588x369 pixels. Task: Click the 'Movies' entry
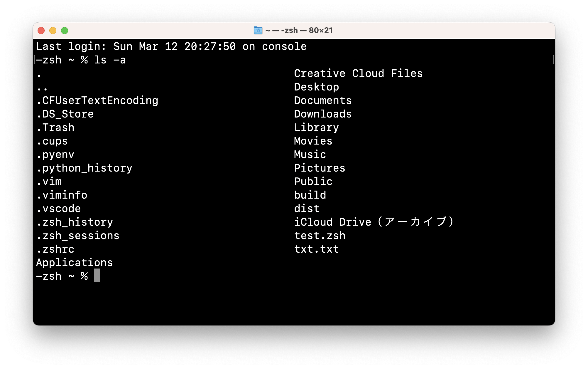click(313, 141)
